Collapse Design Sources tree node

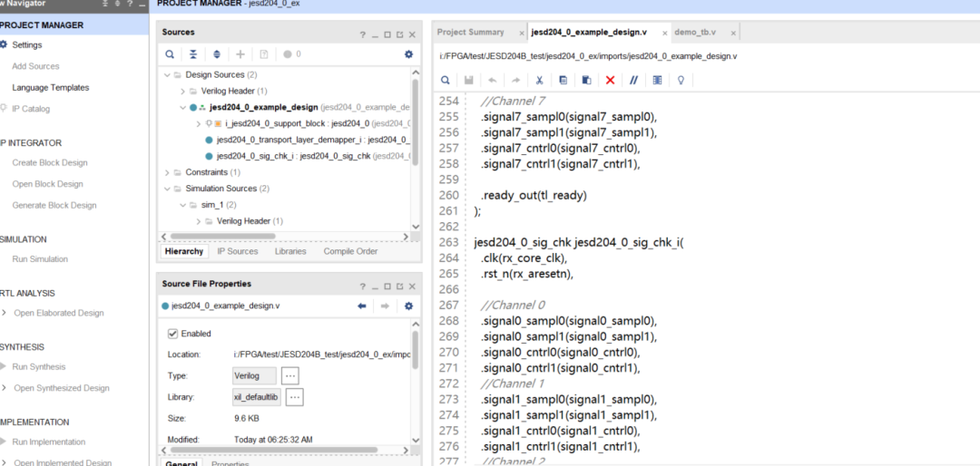(167, 75)
